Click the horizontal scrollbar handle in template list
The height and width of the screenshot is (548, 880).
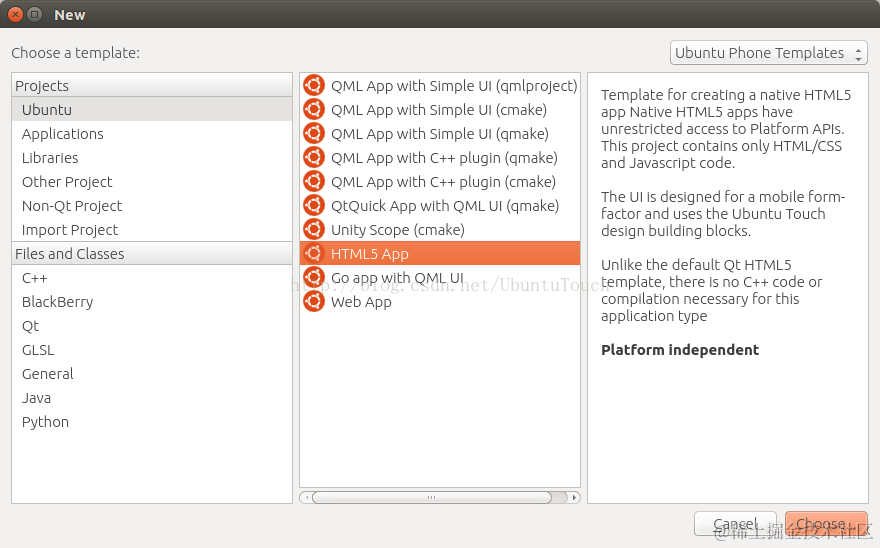click(x=432, y=497)
